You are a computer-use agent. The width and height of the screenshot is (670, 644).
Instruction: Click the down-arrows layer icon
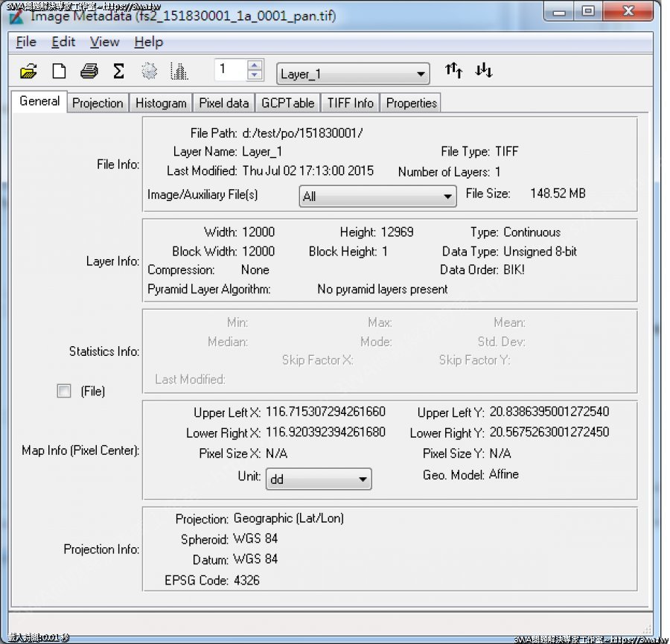pyautogui.click(x=484, y=71)
